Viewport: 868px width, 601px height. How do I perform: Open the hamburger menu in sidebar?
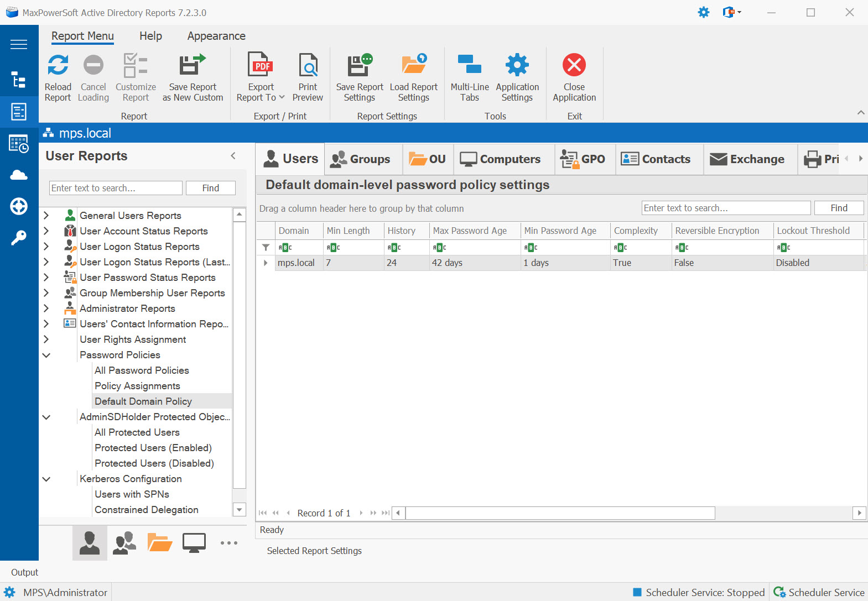coord(19,44)
